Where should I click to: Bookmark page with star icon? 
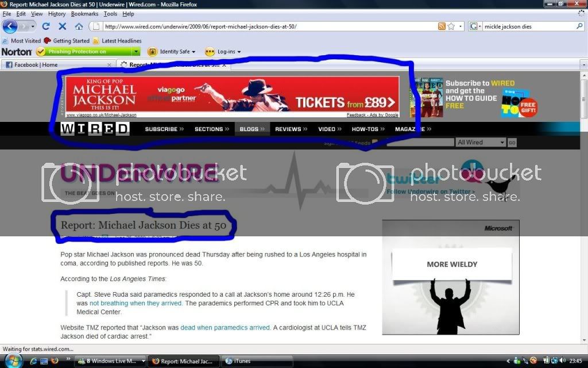pos(451,26)
